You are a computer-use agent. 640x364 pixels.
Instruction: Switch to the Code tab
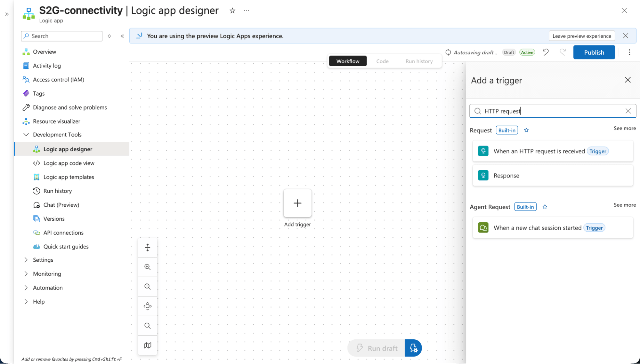pos(382,61)
